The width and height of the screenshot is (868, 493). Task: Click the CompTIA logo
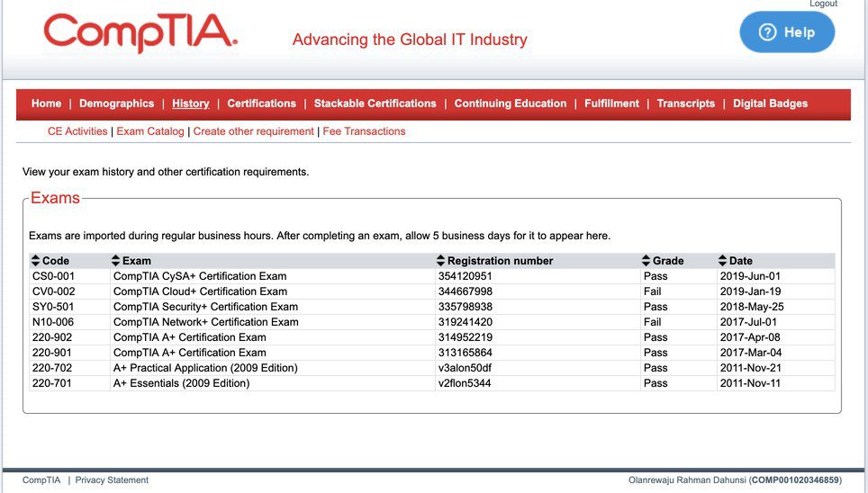click(x=140, y=32)
